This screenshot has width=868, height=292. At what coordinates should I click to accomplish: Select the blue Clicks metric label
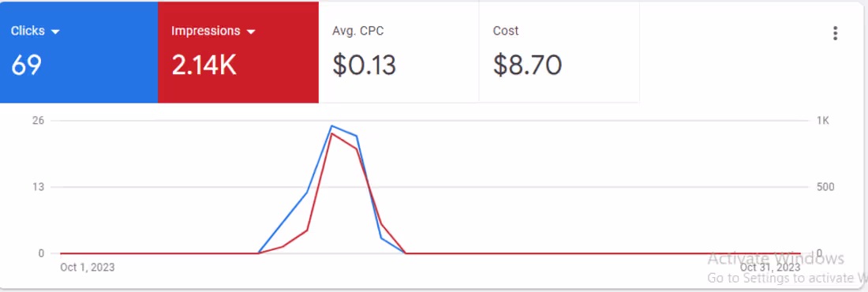coord(28,31)
